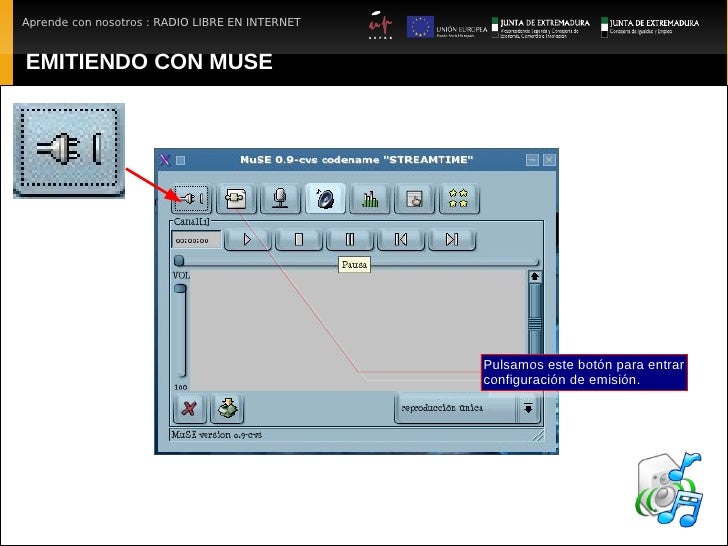Click the Unión Europea flag logo
Image resolution: width=728 pixels, height=546 pixels.
click(x=420, y=27)
